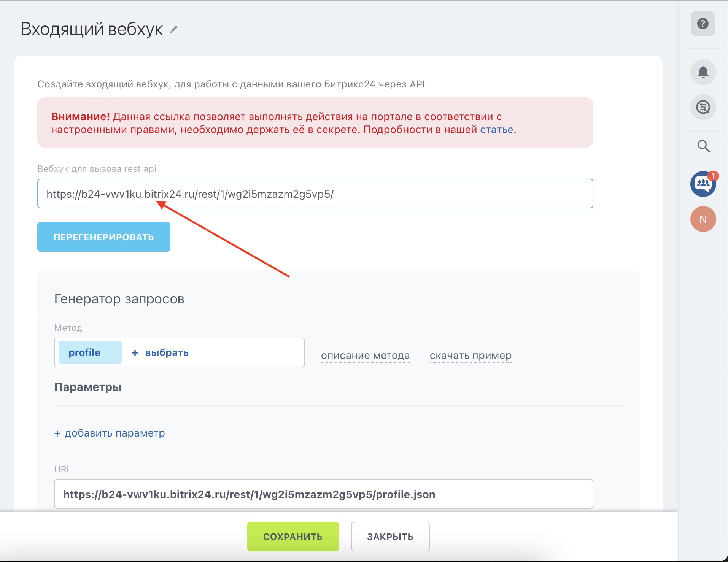Open the описание метода link
728x562 pixels.
[365, 356]
